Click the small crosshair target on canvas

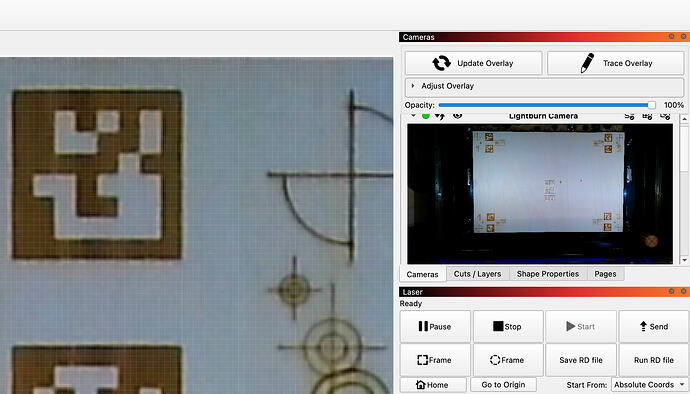[294, 289]
